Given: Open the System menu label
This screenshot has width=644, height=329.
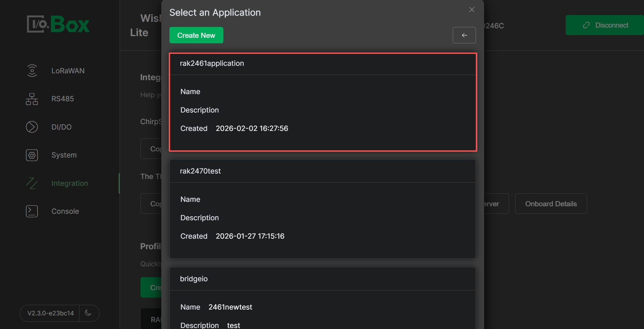Looking at the screenshot, I should (64, 155).
